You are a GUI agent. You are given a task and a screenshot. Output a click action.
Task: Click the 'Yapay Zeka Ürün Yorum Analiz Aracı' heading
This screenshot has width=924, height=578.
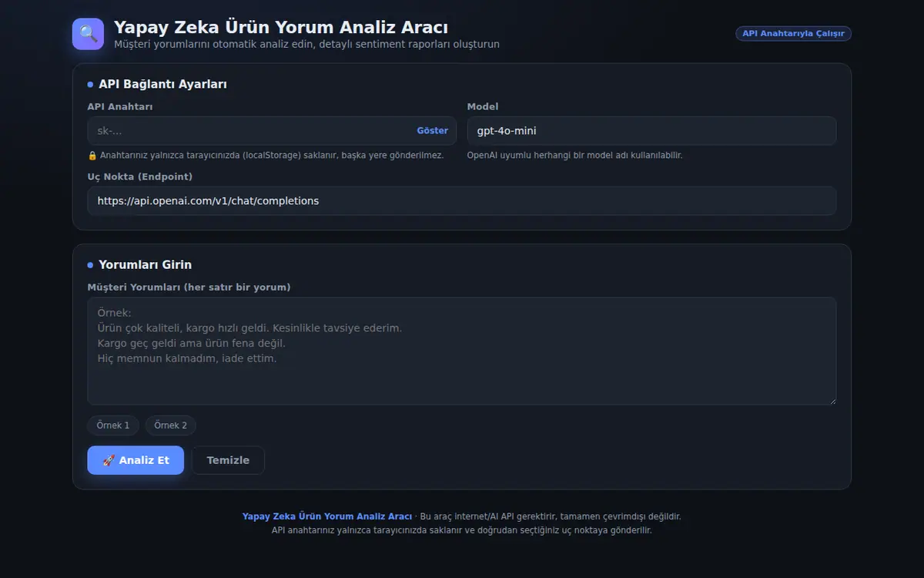pyautogui.click(x=281, y=28)
